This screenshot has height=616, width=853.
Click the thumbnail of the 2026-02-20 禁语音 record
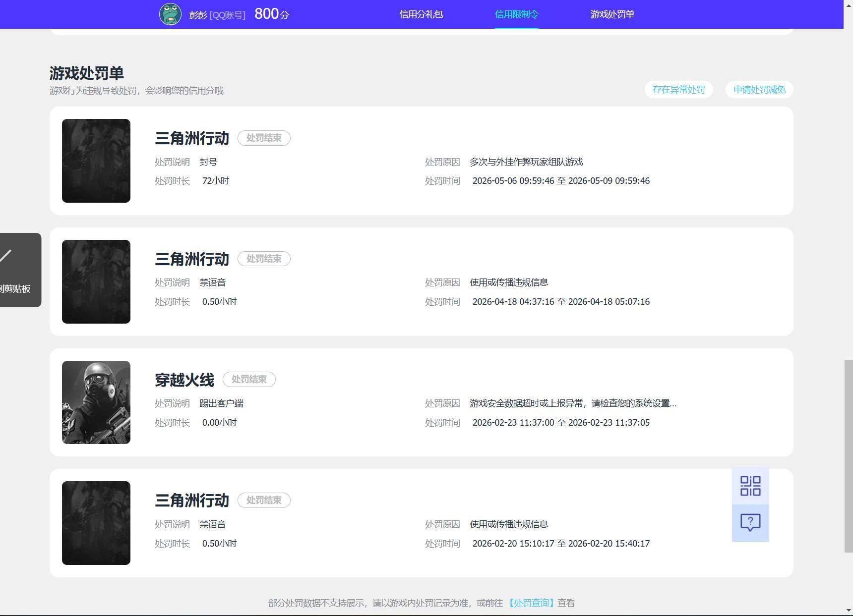coord(96,523)
